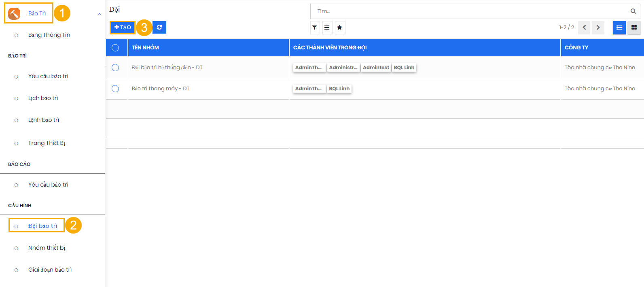Go to next page arrow
Viewport: 644px width, 287px height.
pos(598,28)
